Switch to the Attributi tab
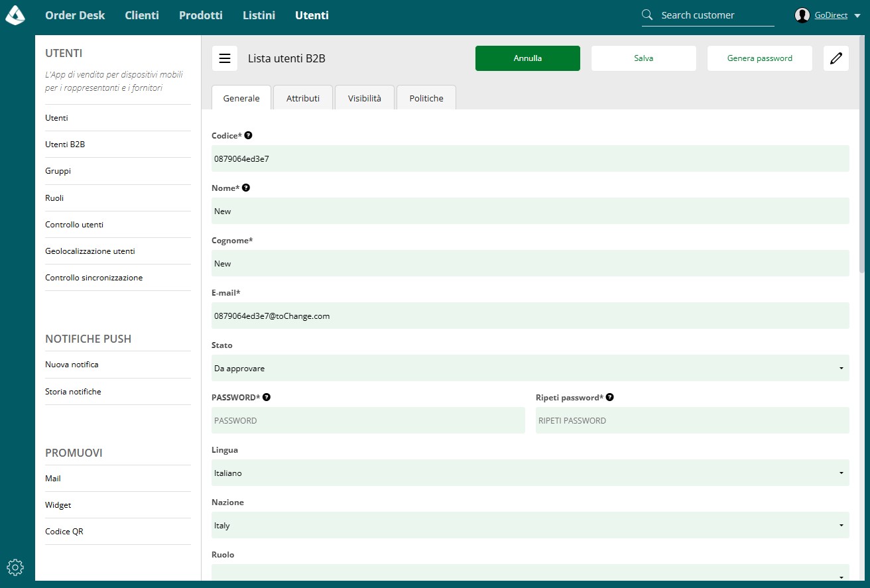The width and height of the screenshot is (870, 588). point(303,97)
